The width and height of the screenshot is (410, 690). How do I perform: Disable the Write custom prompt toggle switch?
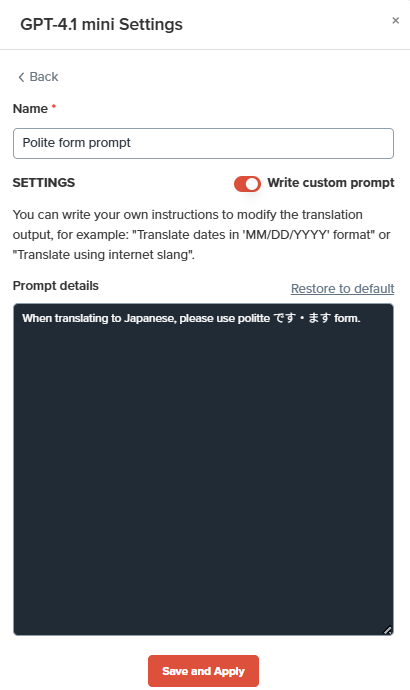(x=247, y=184)
